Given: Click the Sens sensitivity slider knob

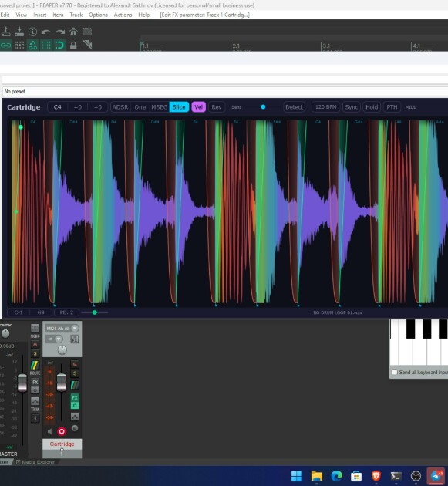Looking at the screenshot, I should [263, 107].
